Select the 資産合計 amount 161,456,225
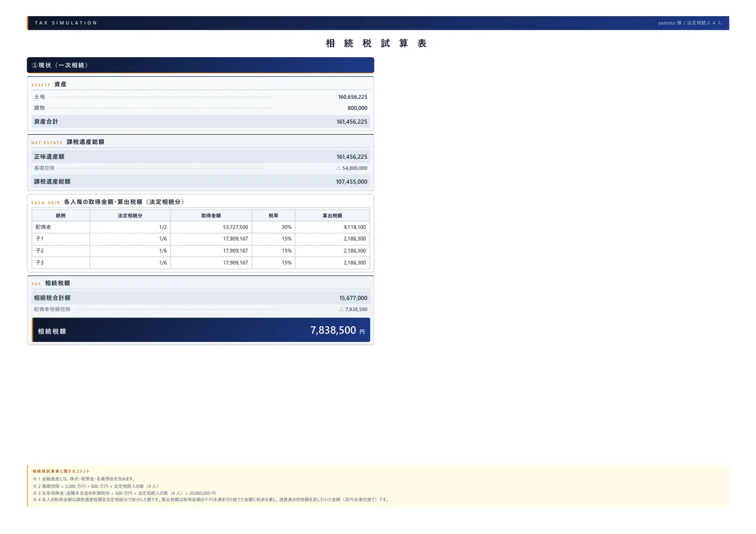Viewport: 756px width, 534px height. pyautogui.click(x=352, y=122)
